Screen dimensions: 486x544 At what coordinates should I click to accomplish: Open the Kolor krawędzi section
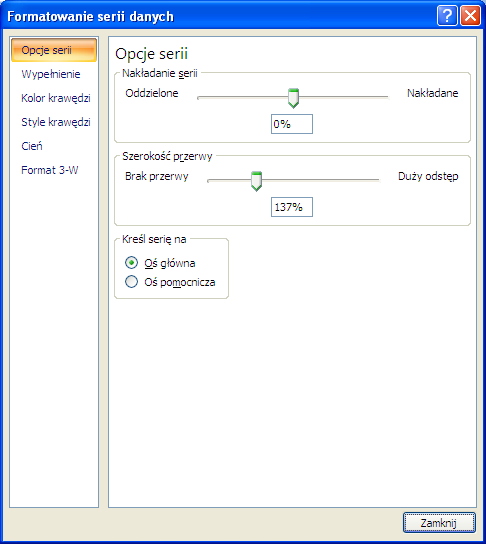click(54, 98)
